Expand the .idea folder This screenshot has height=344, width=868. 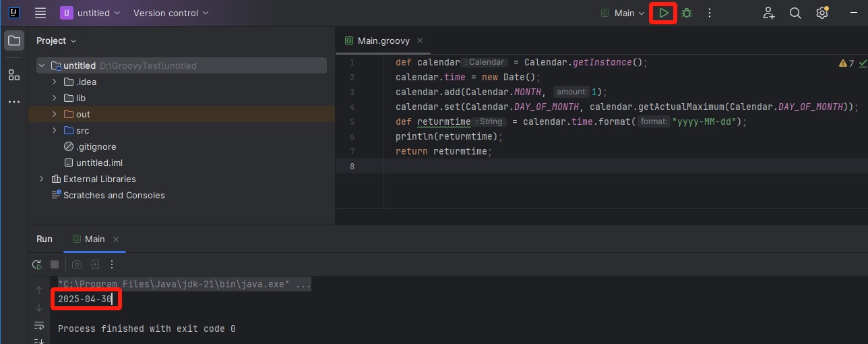tap(55, 82)
